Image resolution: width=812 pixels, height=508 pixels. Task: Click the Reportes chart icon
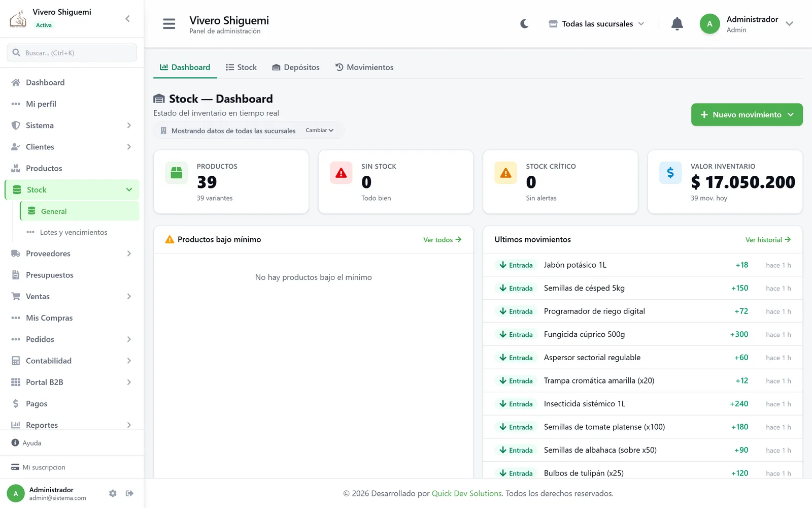[x=16, y=425]
